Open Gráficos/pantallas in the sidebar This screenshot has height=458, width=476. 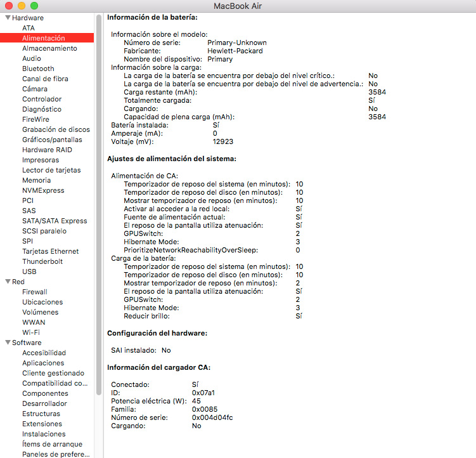(52, 140)
